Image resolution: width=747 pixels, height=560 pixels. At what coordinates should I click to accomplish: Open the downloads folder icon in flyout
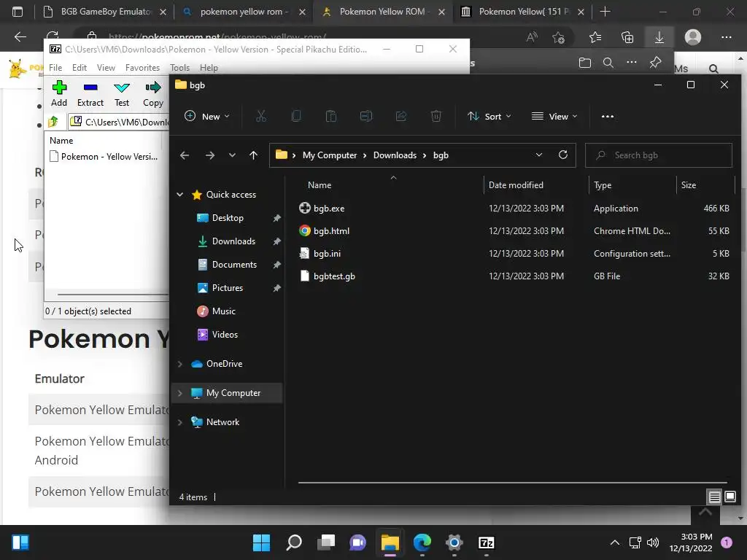pos(584,63)
